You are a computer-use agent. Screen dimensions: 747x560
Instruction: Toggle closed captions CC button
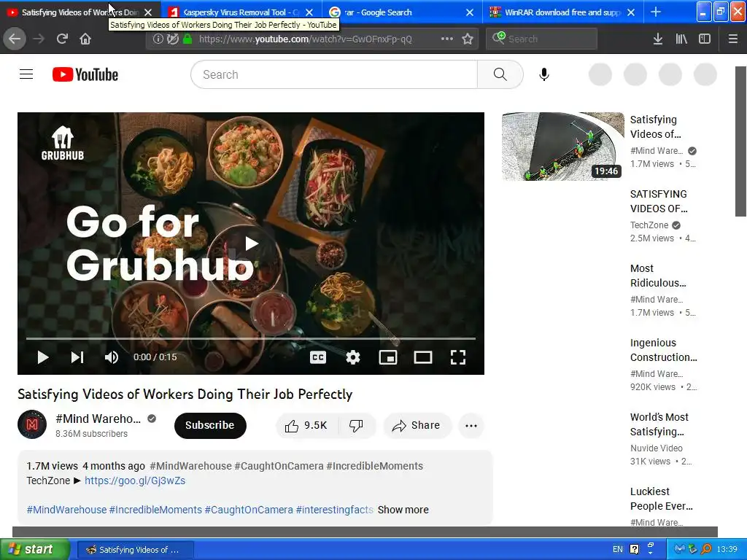click(318, 357)
